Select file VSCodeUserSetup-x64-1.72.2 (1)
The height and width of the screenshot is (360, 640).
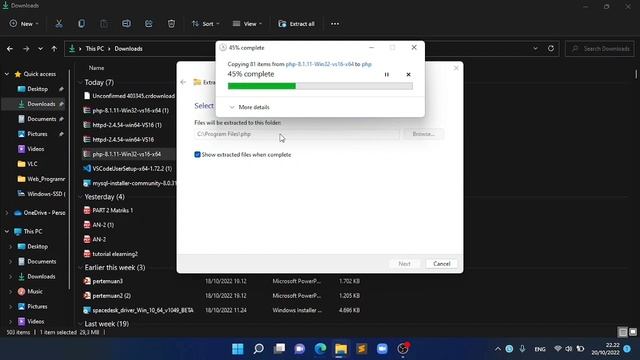(x=132, y=169)
